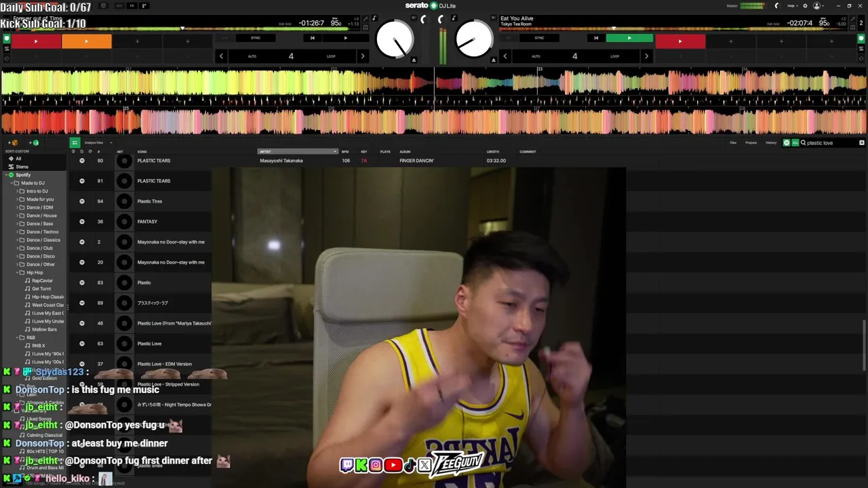Viewport: 868px width, 488px height.
Task: Open the FX panel button in top bar
Action: (132, 6)
